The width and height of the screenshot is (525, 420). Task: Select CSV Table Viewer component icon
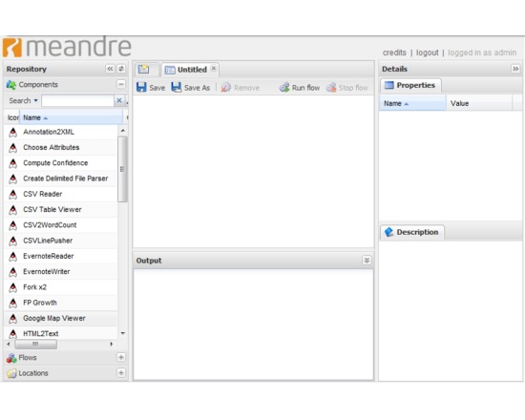tap(13, 210)
